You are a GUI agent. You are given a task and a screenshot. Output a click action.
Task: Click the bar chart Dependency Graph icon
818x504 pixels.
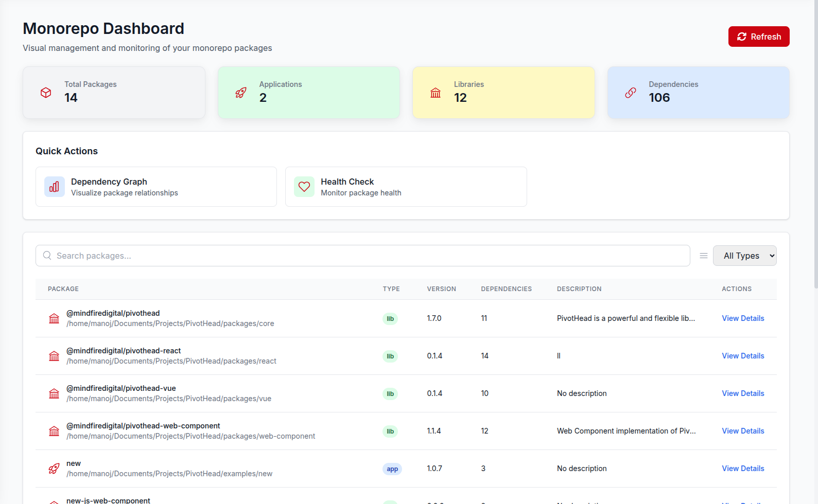pyautogui.click(x=54, y=187)
